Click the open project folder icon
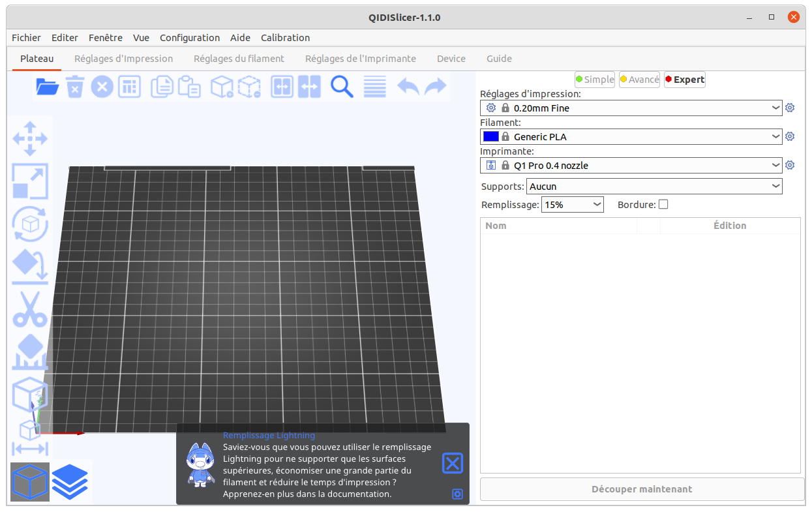This screenshot has width=812, height=512. pyautogui.click(x=48, y=87)
